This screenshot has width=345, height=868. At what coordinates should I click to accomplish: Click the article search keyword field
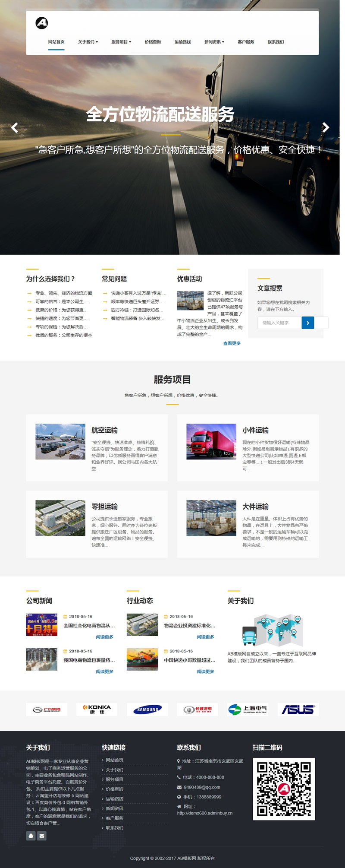[x=280, y=323]
